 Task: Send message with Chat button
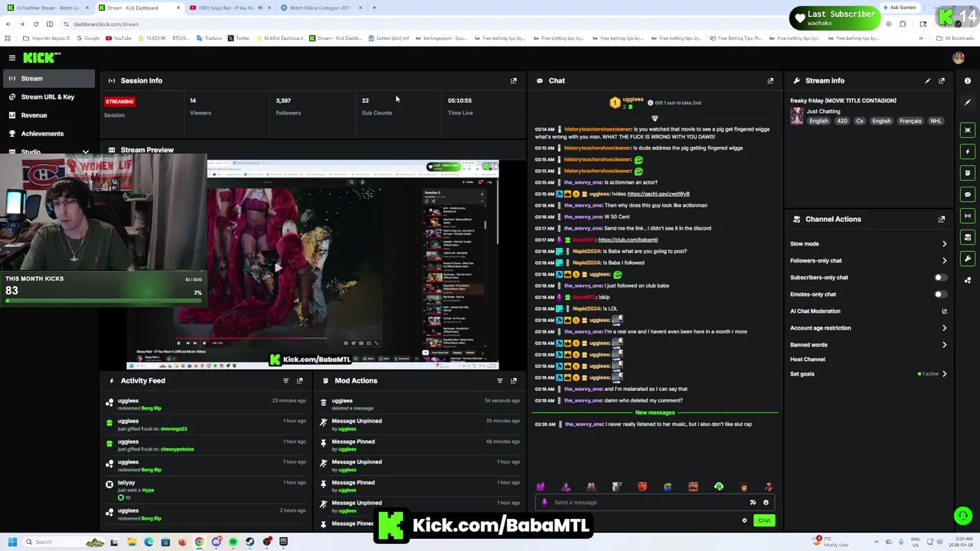pyautogui.click(x=764, y=520)
